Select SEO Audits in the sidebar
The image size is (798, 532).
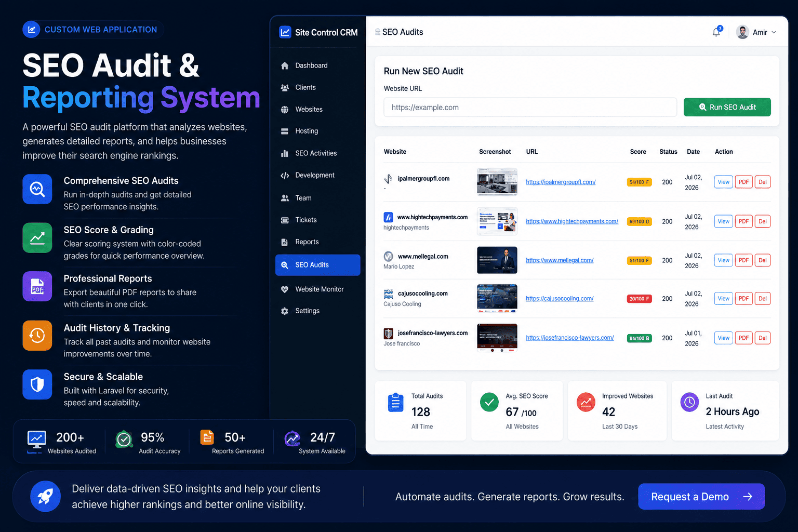coord(318,265)
